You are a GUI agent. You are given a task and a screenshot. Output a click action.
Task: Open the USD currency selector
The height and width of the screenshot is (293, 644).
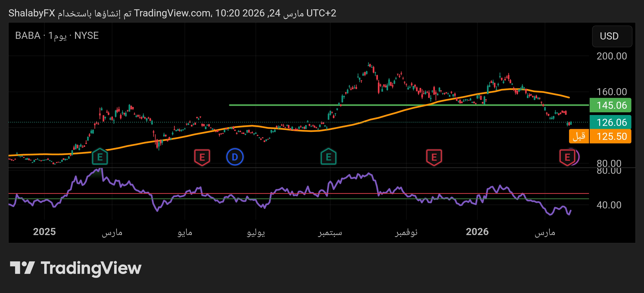[612, 36]
